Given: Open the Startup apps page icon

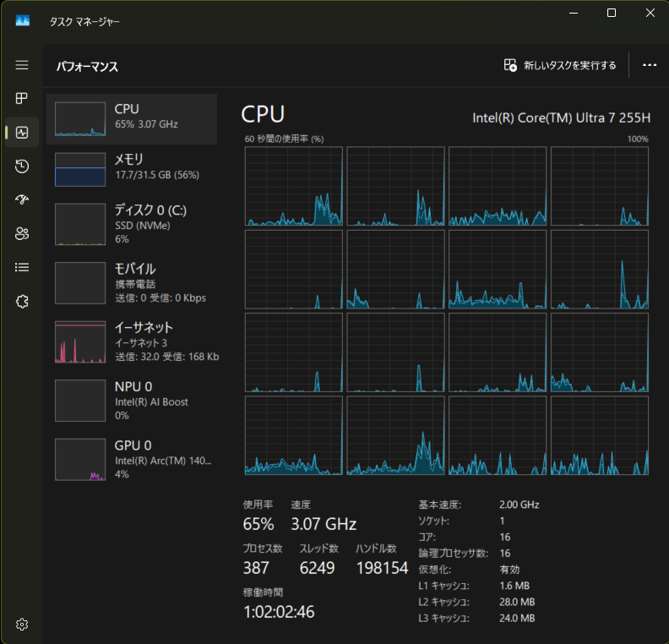Looking at the screenshot, I should pyautogui.click(x=22, y=200).
